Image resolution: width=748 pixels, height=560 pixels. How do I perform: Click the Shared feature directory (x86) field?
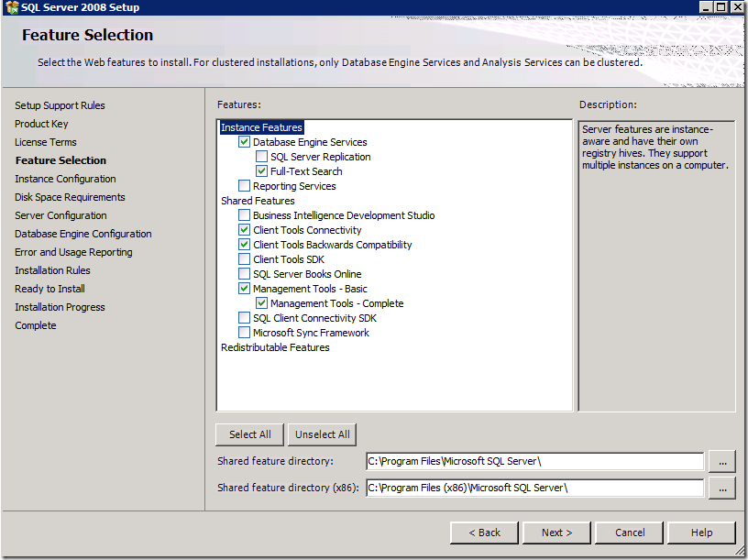534,488
